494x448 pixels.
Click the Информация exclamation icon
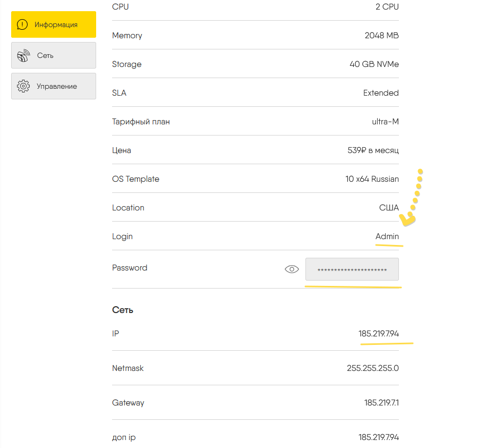point(22,24)
